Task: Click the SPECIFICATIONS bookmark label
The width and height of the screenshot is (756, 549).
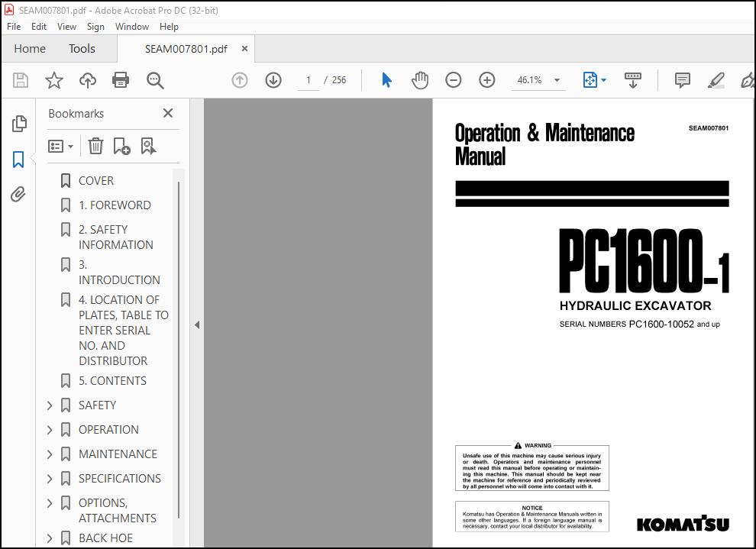Action: click(x=120, y=479)
